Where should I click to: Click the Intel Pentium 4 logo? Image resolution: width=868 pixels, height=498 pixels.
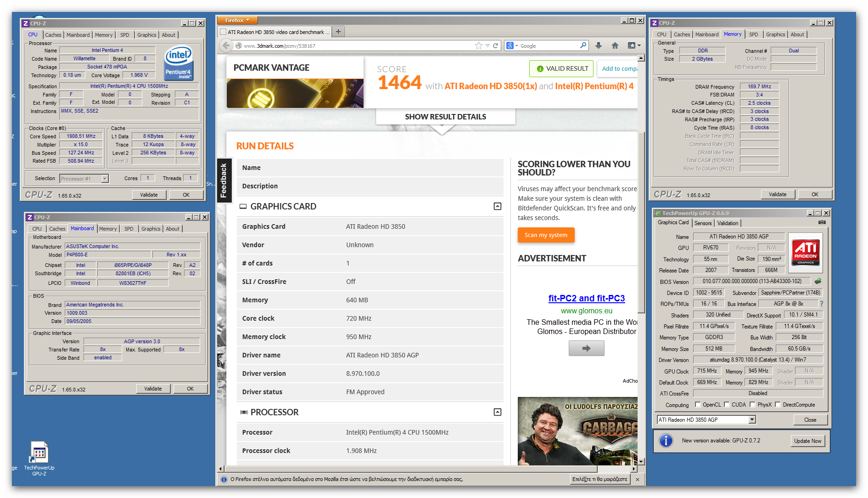click(x=179, y=62)
